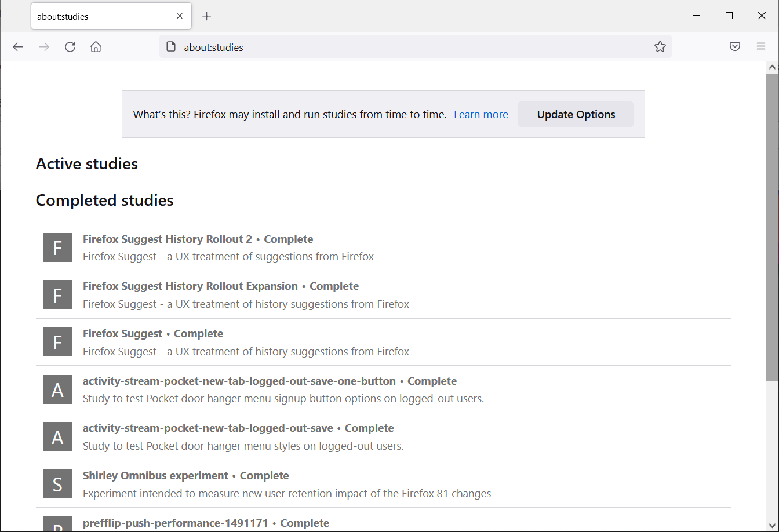Open the home page via Home icon
This screenshot has width=779, height=532.
click(96, 46)
